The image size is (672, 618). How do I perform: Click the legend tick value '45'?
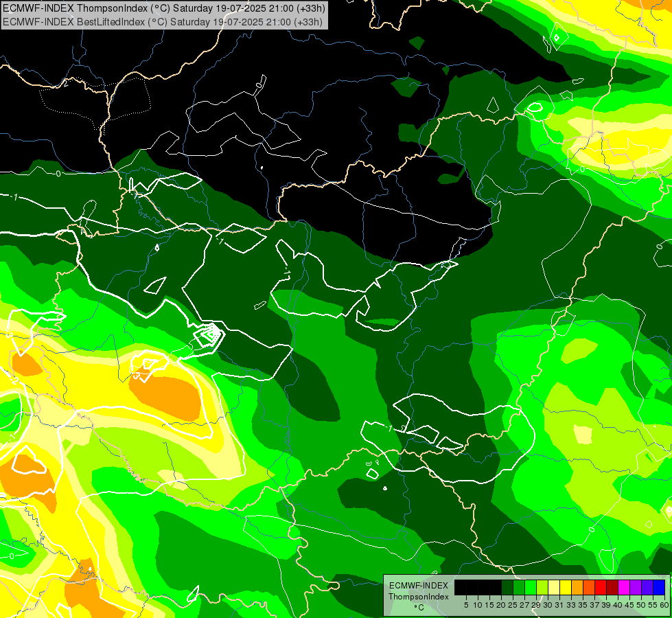[x=629, y=605]
